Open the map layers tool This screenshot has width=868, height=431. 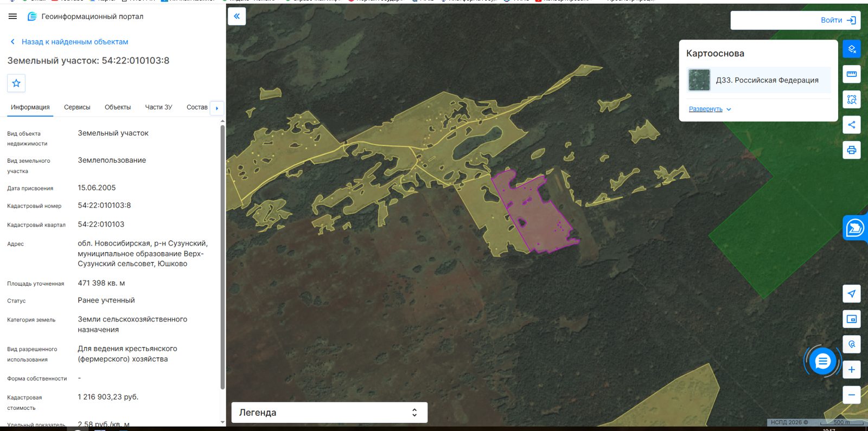pyautogui.click(x=852, y=49)
